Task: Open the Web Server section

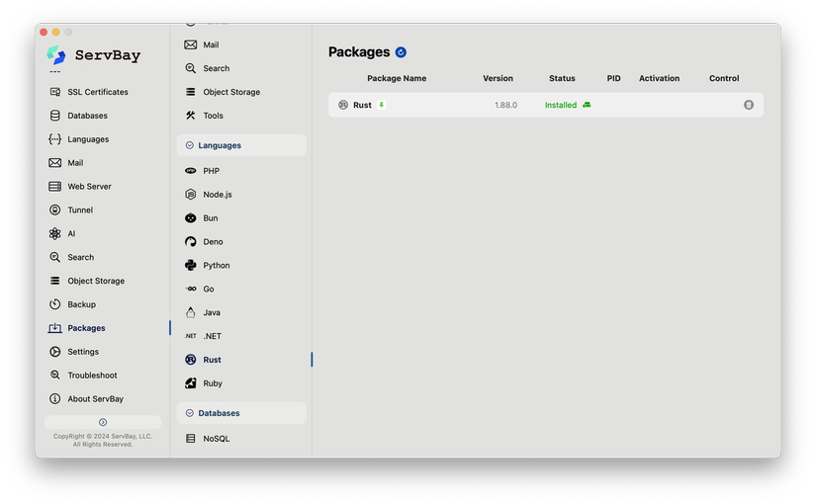Action: click(x=80, y=186)
